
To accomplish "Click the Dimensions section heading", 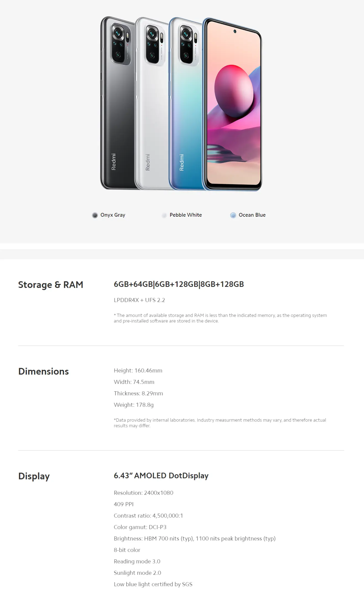I will point(43,371).
